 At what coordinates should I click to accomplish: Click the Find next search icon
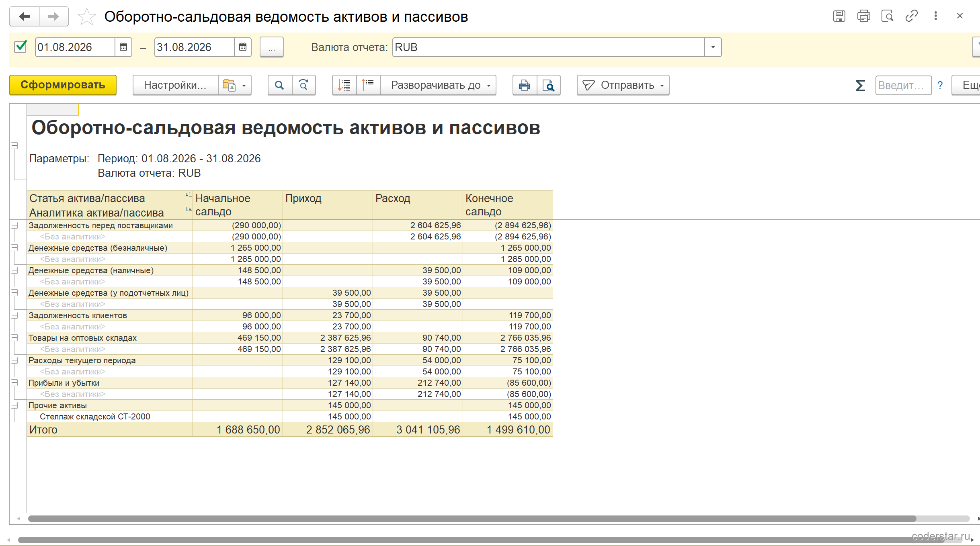(x=304, y=85)
